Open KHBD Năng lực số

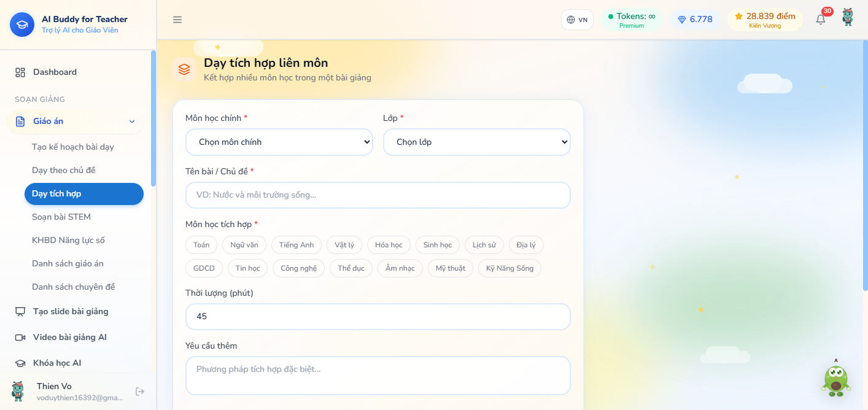pos(84,241)
